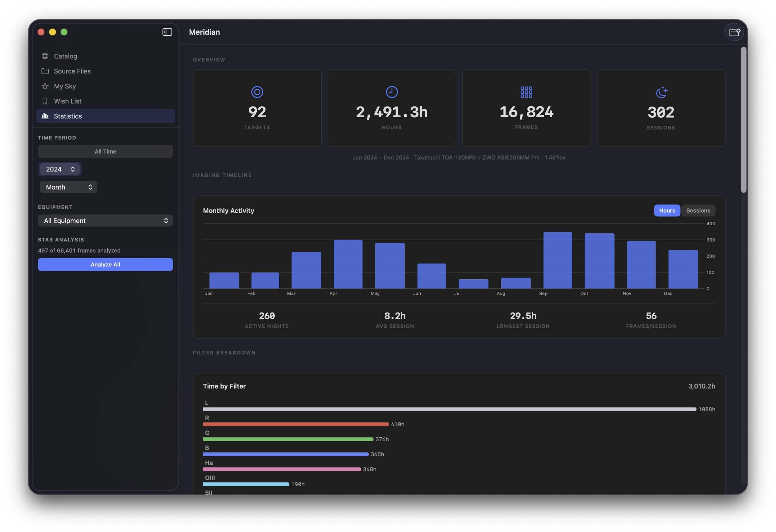Navigate to My Sky section
This screenshot has height=532, width=776.
tap(65, 86)
